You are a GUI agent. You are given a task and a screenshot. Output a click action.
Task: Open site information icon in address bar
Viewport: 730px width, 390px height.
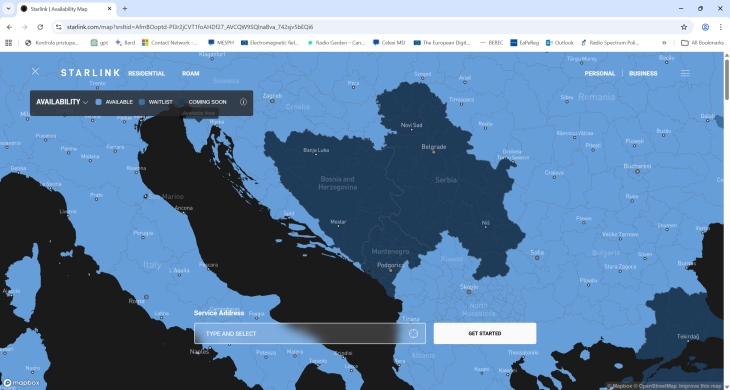[59, 27]
